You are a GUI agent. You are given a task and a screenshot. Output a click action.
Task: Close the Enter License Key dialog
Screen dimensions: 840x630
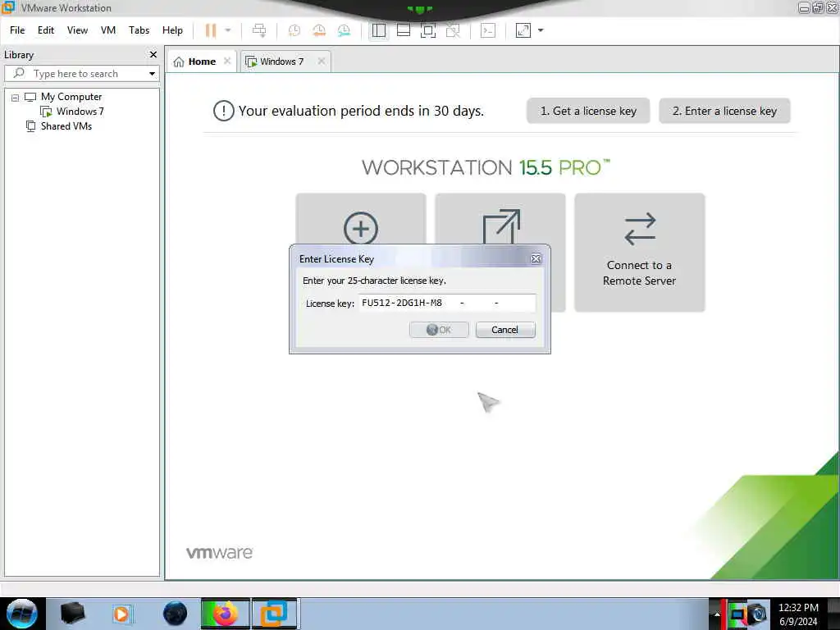536,258
